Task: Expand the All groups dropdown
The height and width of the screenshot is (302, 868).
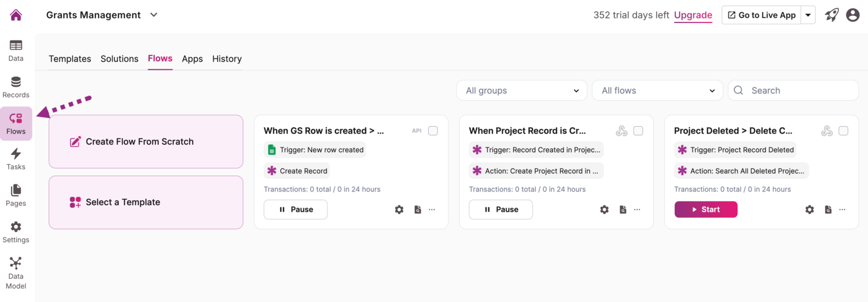Action: [522, 90]
